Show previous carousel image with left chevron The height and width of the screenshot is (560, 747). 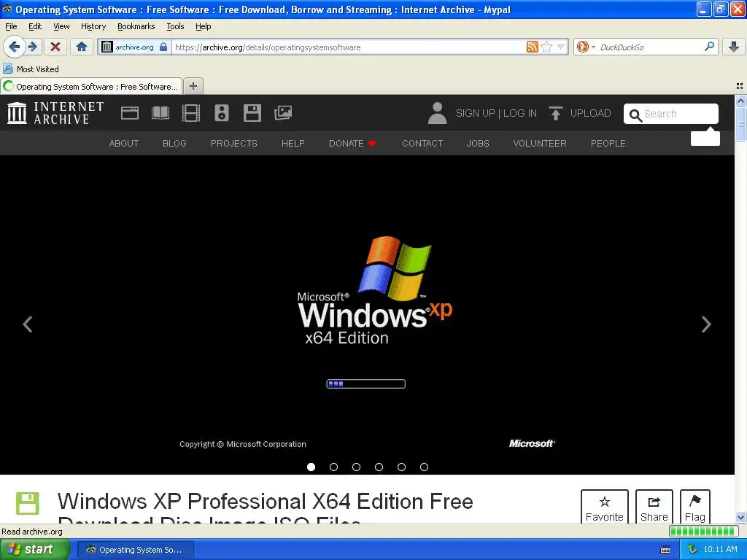coord(28,324)
